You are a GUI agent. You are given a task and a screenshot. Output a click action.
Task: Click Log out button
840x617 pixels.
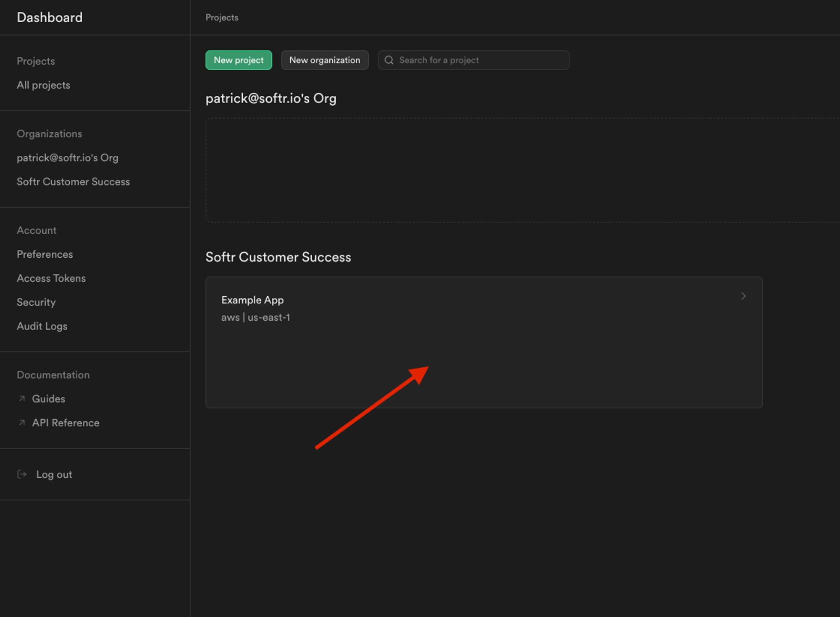click(54, 474)
